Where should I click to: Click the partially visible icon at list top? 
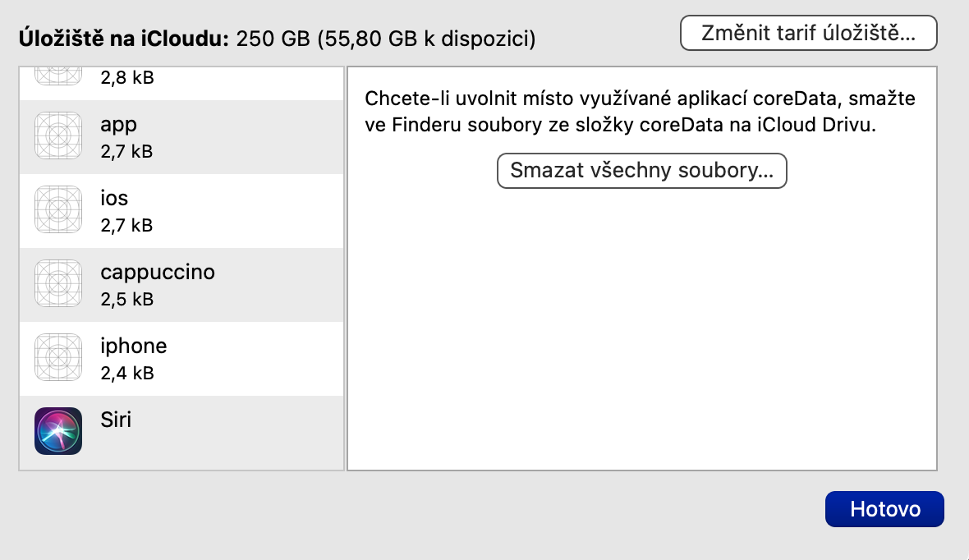[x=58, y=76]
